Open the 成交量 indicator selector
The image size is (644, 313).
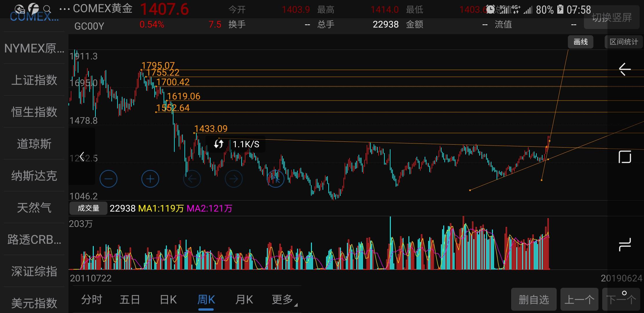(x=88, y=208)
